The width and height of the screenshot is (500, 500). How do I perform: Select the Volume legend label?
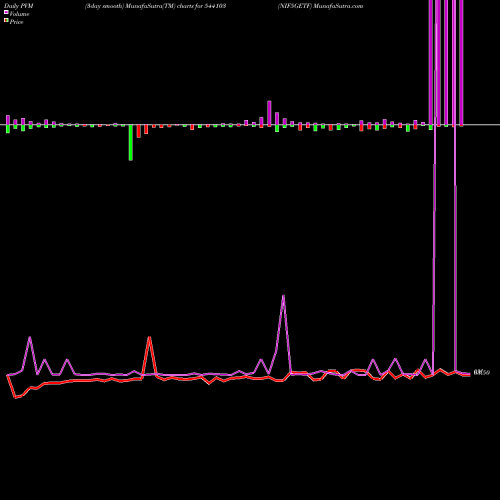click(19, 14)
